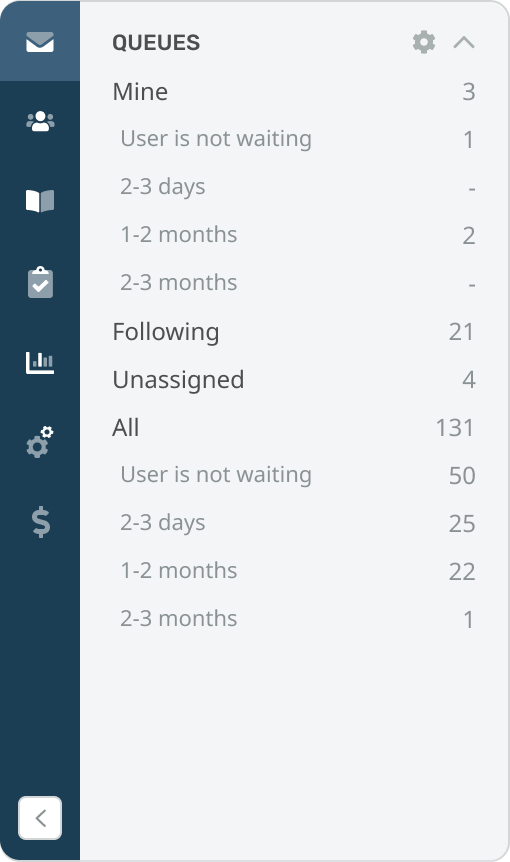Collapse the Queues section chevron
The image size is (510, 862).
tap(464, 42)
